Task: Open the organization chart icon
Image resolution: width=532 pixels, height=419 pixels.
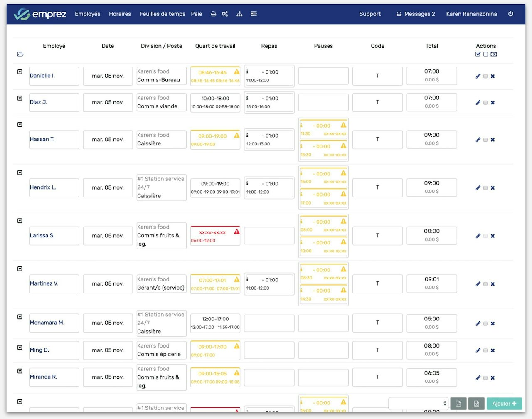Action: point(239,14)
